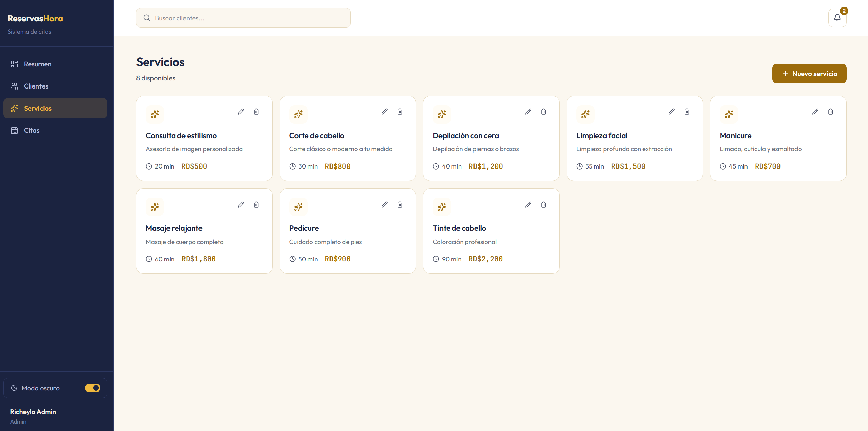Edit the Manicure service card
The image size is (868, 431).
tap(815, 112)
